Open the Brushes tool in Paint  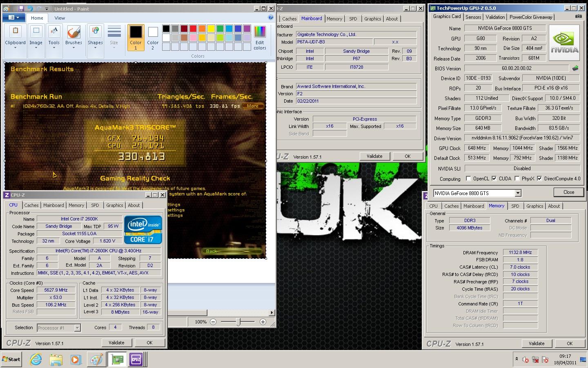(73, 38)
